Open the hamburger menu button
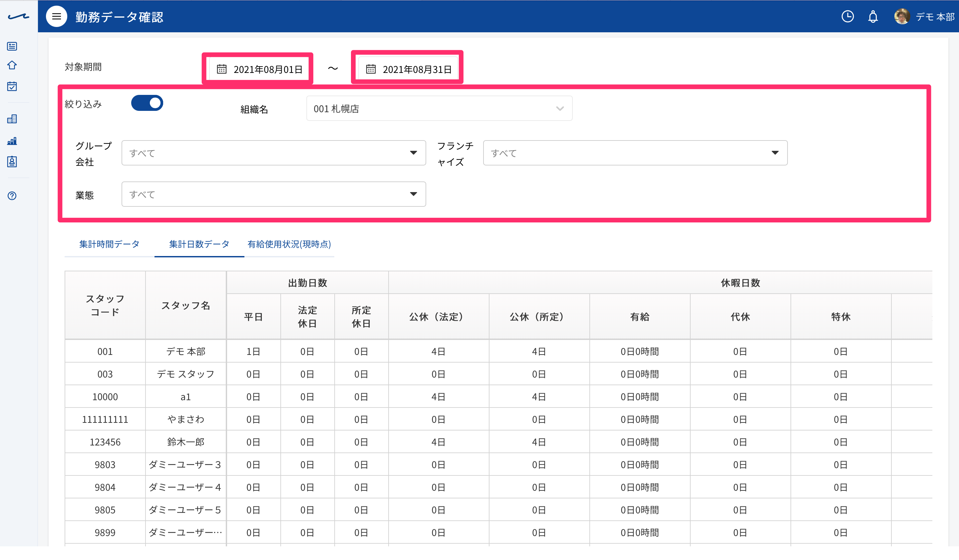This screenshot has height=560, width=959. tap(56, 16)
